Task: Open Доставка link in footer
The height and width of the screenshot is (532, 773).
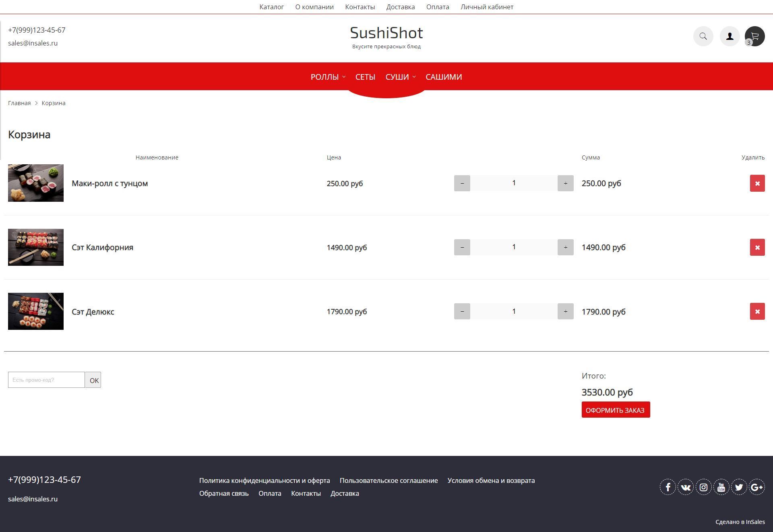Action: (x=345, y=493)
